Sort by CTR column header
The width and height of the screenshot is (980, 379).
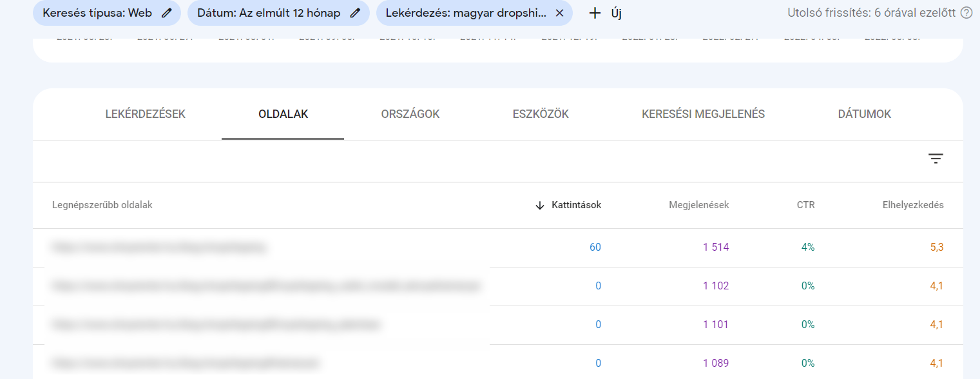point(806,205)
